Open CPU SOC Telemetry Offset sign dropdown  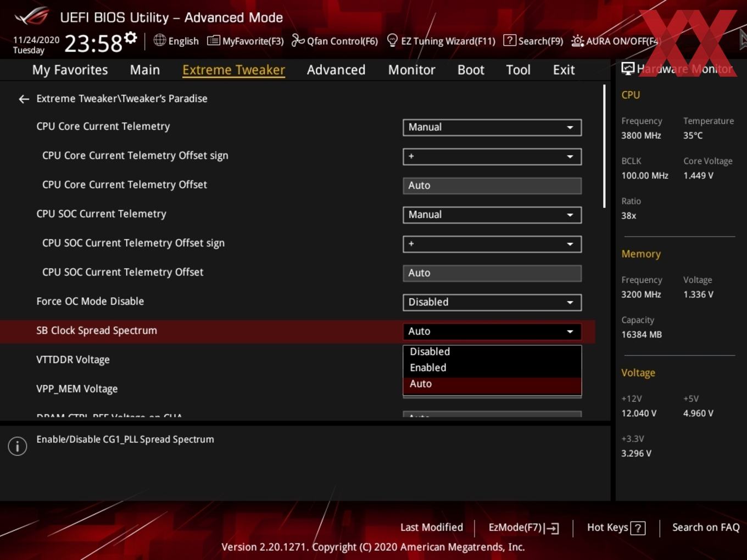point(492,244)
